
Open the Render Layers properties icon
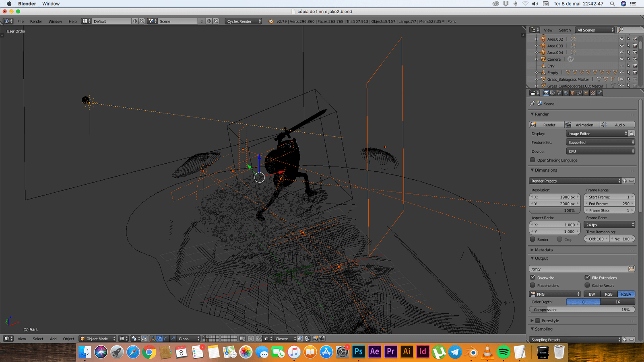coord(552,93)
